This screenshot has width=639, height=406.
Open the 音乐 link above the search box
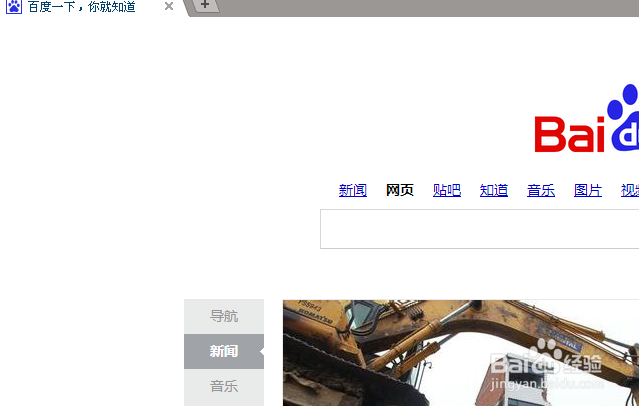(541, 190)
